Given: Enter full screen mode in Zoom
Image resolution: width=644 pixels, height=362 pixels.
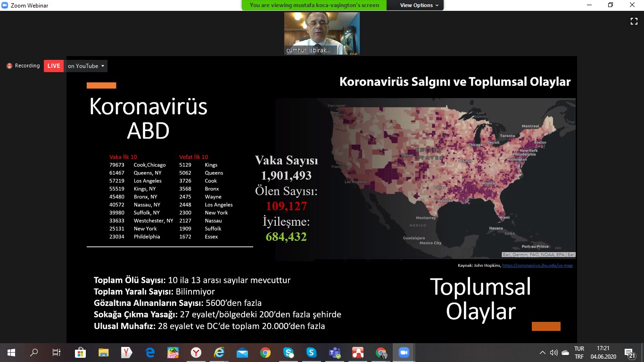Looking at the screenshot, I should coord(634,21).
